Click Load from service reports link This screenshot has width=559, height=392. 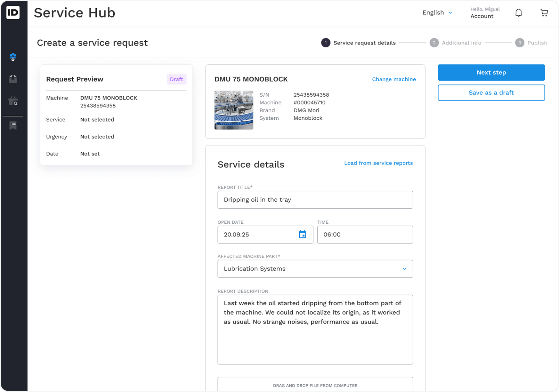378,163
